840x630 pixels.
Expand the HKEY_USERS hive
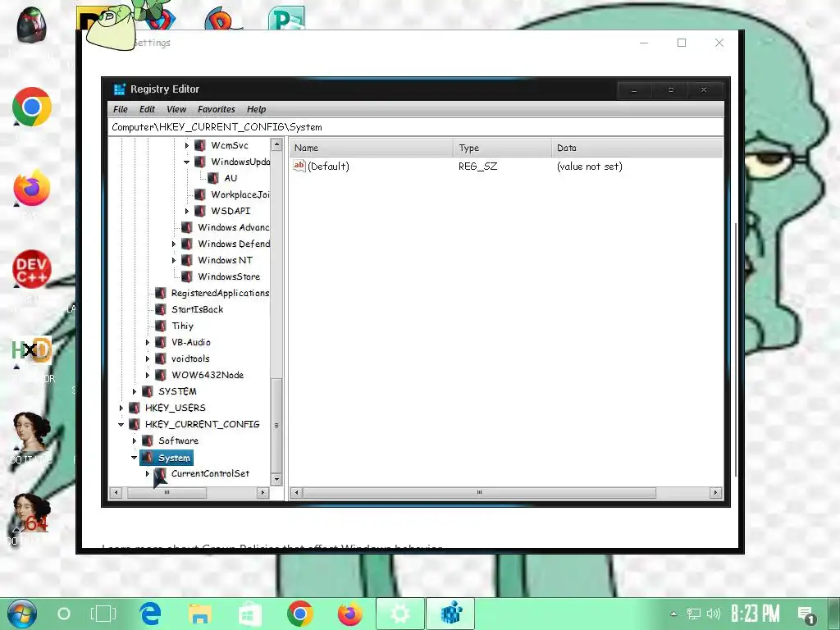[x=121, y=409]
